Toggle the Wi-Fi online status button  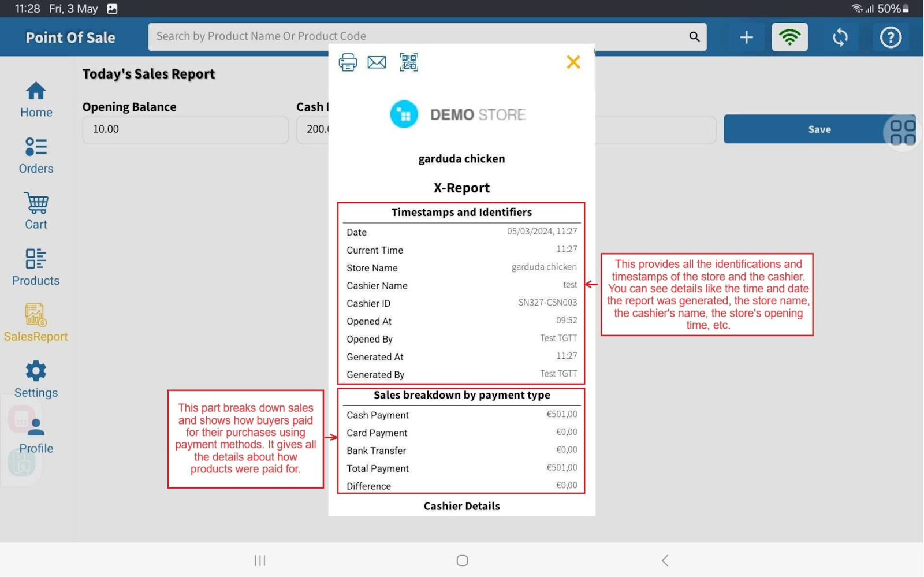(789, 38)
